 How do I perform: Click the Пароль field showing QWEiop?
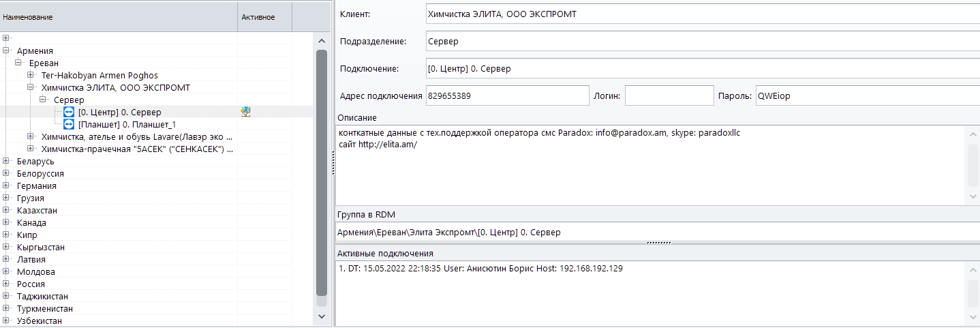click(x=867, y=96)
